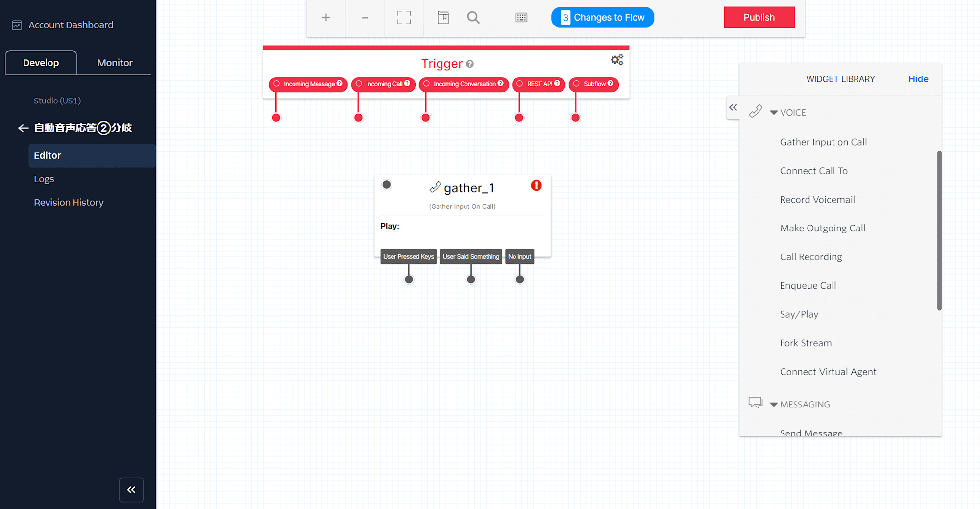View 3 Changes to Flow
Image resolution: width=980 pixels, height=509 pixels.
[602, 17]
